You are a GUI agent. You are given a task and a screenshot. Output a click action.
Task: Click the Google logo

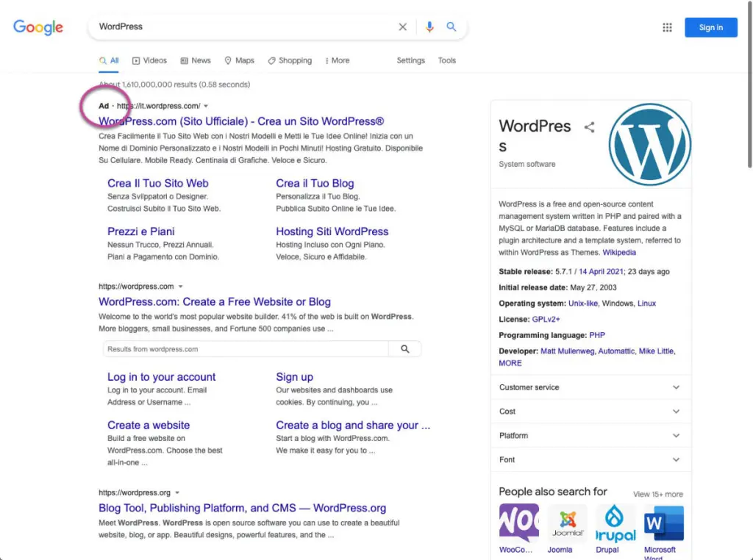[x=38, y=27]
